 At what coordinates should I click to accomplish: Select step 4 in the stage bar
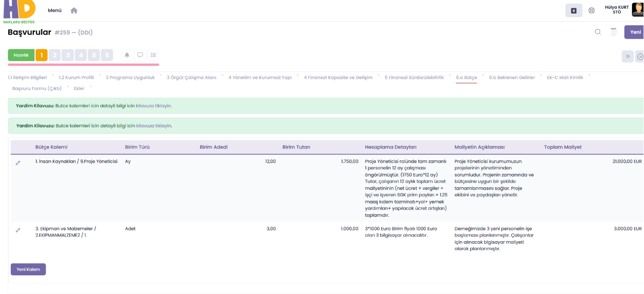tap(81, 55)
